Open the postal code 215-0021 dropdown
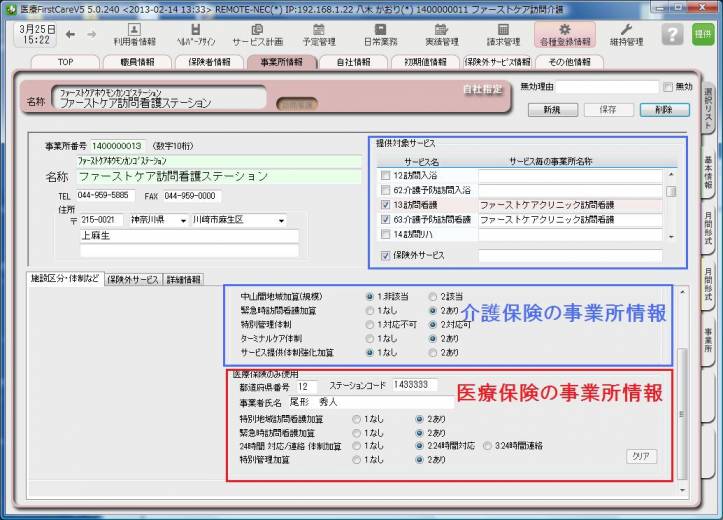 [122, 220]
